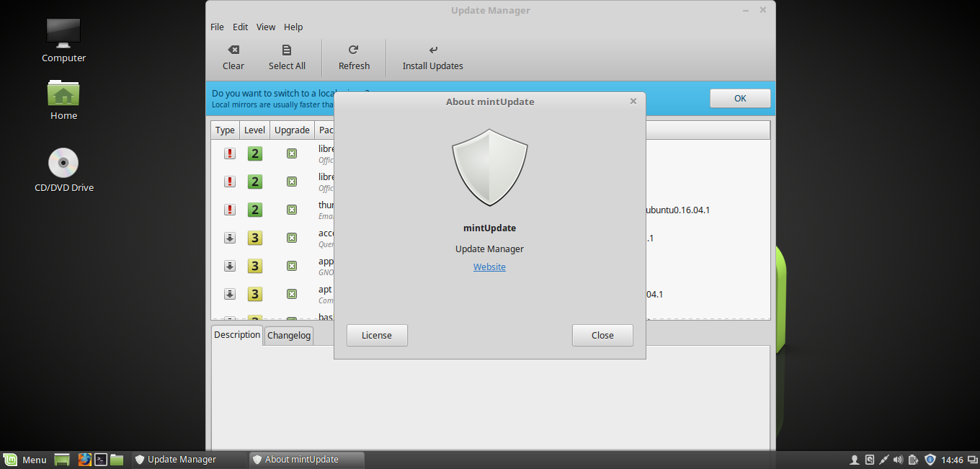Open the file manager from the panel

coord(117,460)
